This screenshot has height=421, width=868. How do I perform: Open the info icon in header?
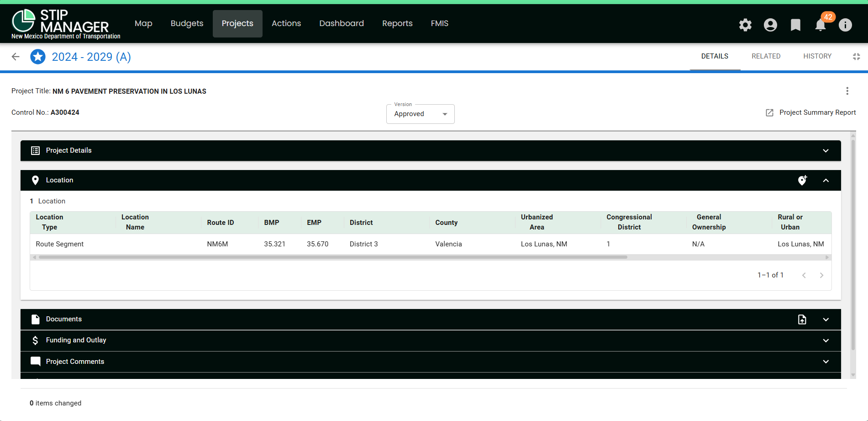click(x=845, y=25)
